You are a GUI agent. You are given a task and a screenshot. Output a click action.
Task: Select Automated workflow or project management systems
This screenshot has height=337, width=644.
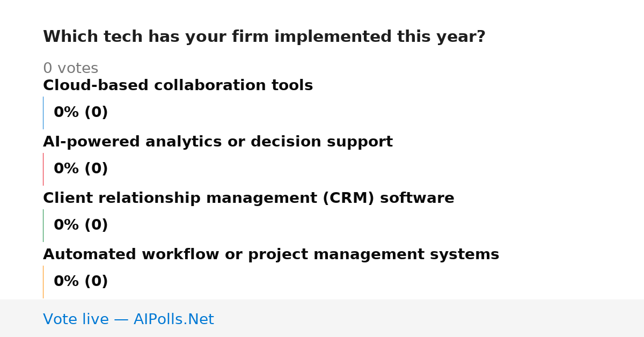tap(271, 255)
